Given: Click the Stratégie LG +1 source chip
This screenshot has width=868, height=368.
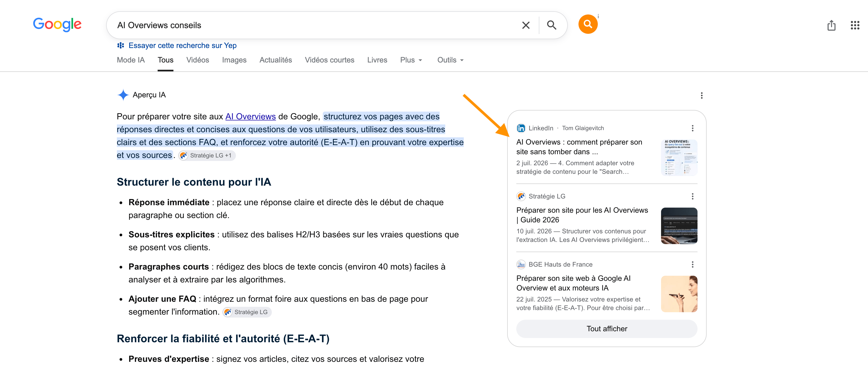Looking at the screenshot, I should point(207,156).
